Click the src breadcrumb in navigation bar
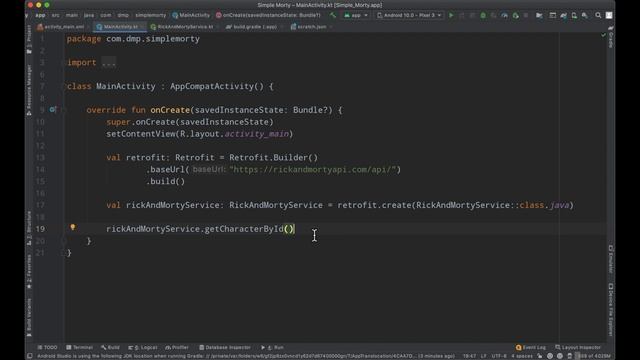Viewport: 640px width, 360px height. tap(56, 15)
